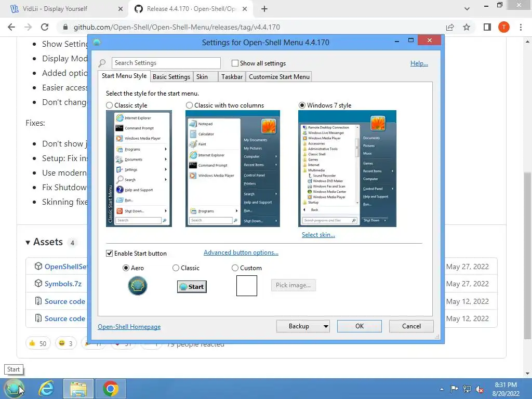Show hidden tray icons arrow
Image resolution: width=532 pixels, height=399 pixels.
[442, 389]
